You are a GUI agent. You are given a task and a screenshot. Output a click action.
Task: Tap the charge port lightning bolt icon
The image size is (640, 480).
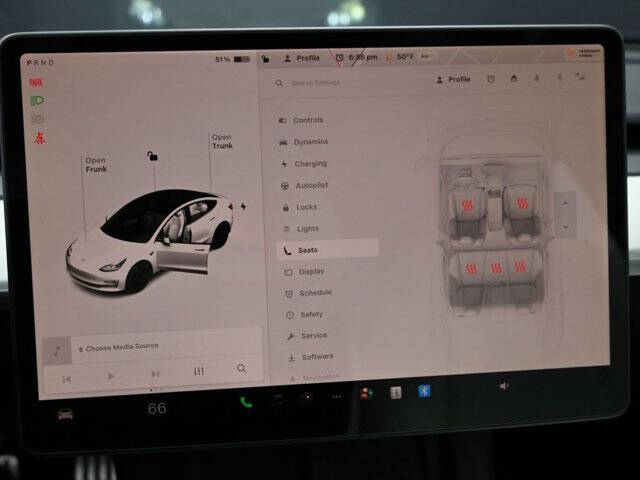[243, 206]
